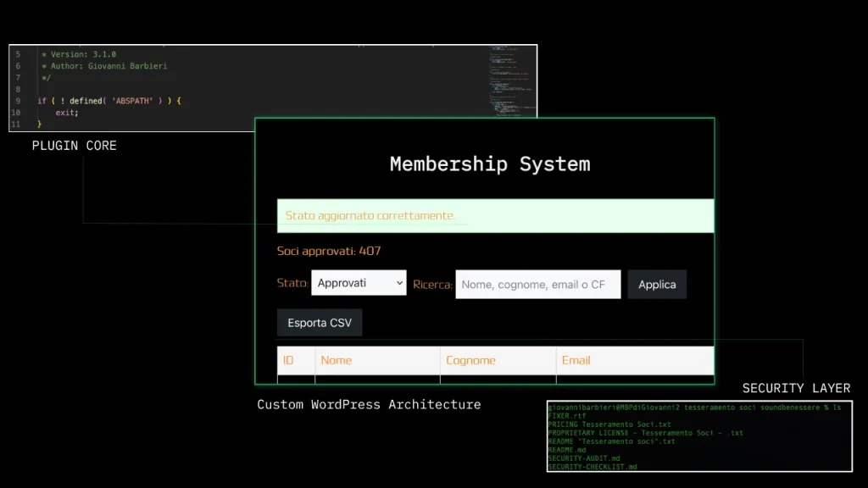
Task: Click the terminal prompt line with ls
Action: pyautogui.click(x=694, y=408)
